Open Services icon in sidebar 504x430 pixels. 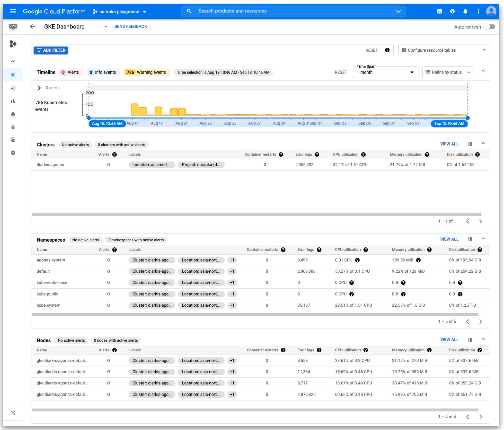[13, 88]
